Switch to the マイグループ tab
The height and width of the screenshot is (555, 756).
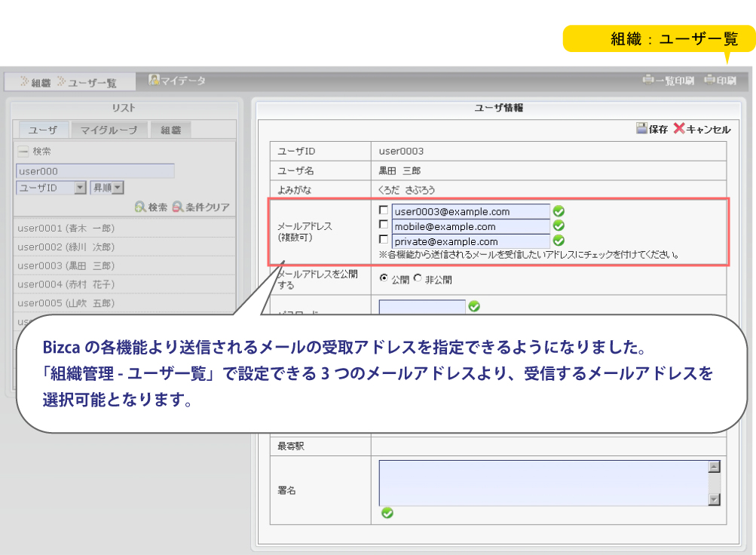pos(109,130)
